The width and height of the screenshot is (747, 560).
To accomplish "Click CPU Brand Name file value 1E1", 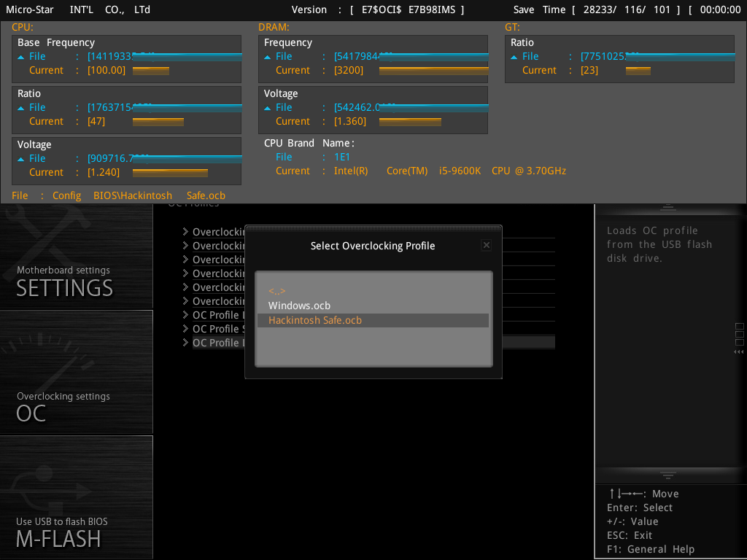I will coord(342,157).
